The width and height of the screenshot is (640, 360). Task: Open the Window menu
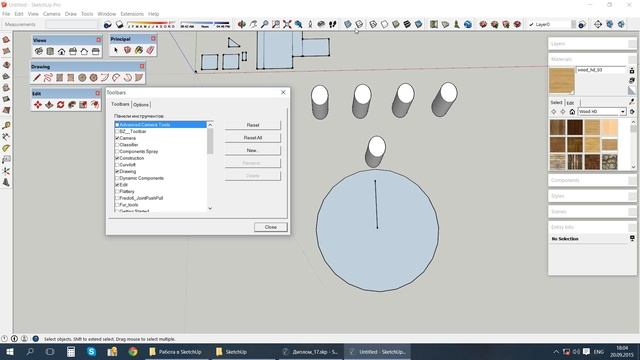(x=107, y=14)
